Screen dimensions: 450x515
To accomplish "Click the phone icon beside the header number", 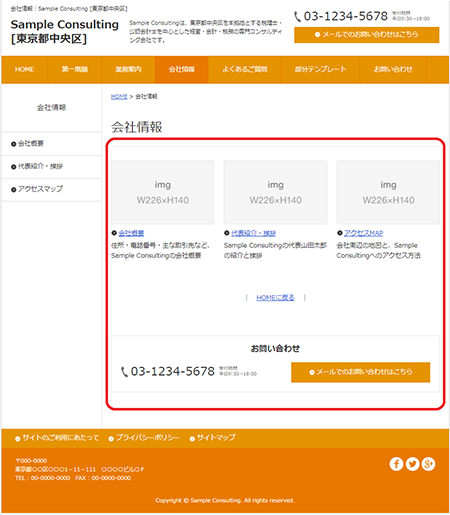I will click(x=298, y=16).
